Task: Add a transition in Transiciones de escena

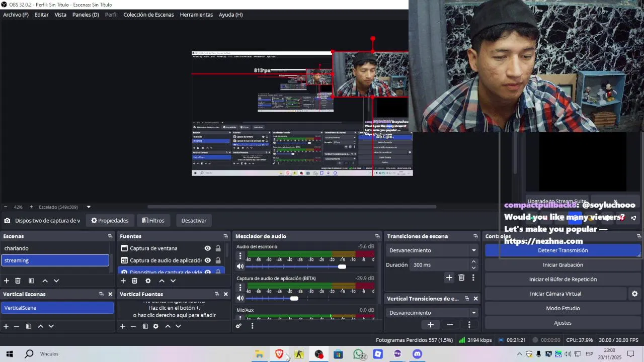Action: click(x=449, y=278)
